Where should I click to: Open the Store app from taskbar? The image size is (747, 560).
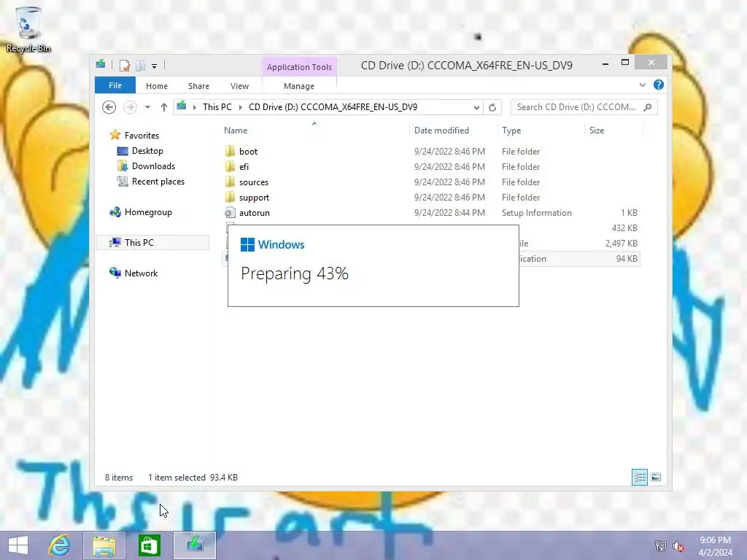149,545
